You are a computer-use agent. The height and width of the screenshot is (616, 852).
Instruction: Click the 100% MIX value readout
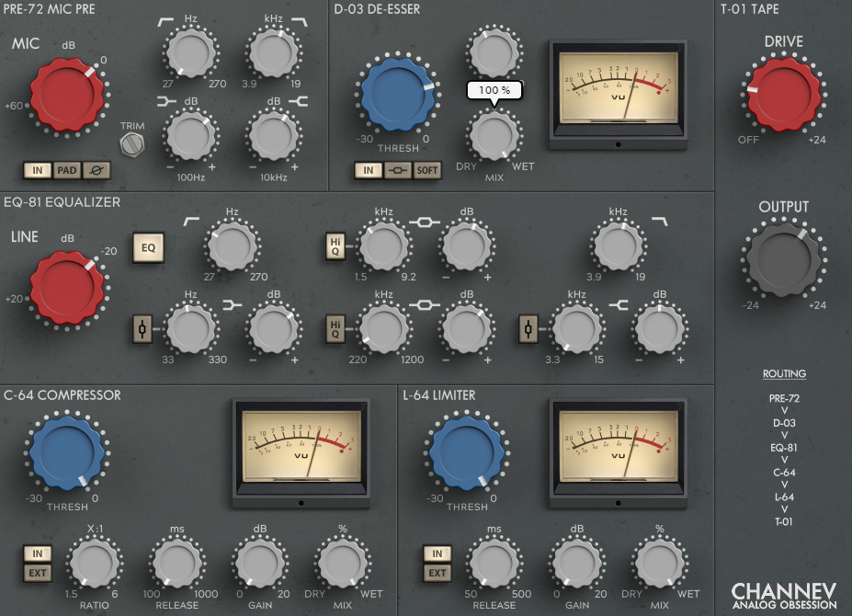(494, 90)
